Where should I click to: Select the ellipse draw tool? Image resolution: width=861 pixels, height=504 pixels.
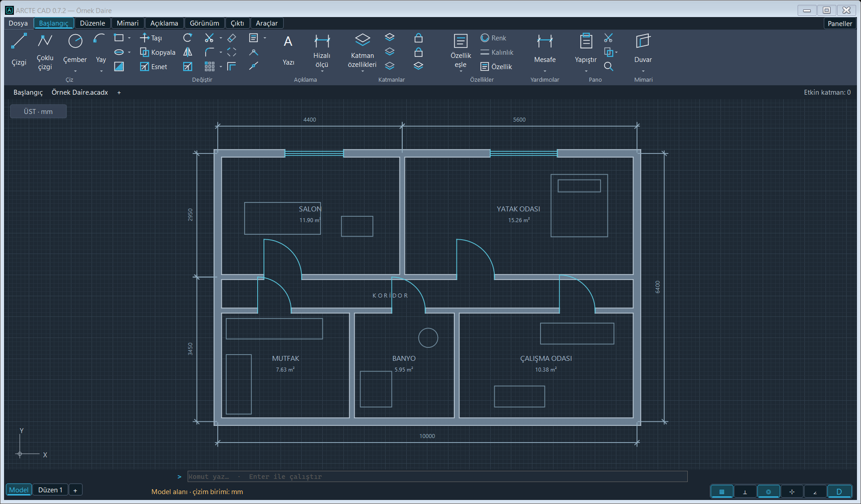point(119,52)
